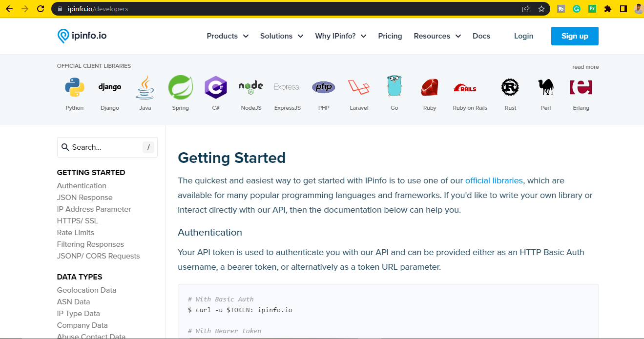
Task: Jump to Rate Limits section
Action: [x=75, y=233]
